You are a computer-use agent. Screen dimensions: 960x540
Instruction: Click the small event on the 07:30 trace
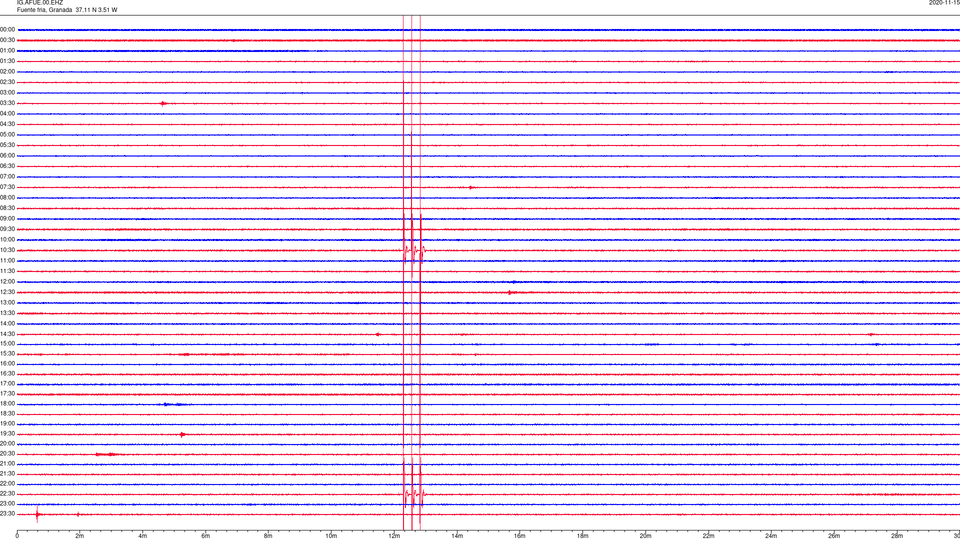pyautogui.click(x=470, y=187)
